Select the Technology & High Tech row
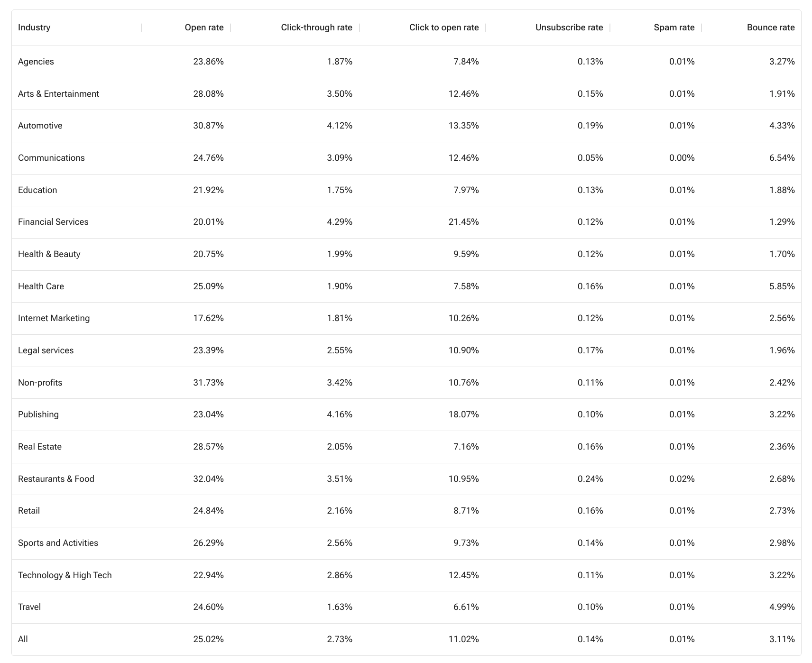The width and height of the screenshot is (812, 663). click(65, 575)
